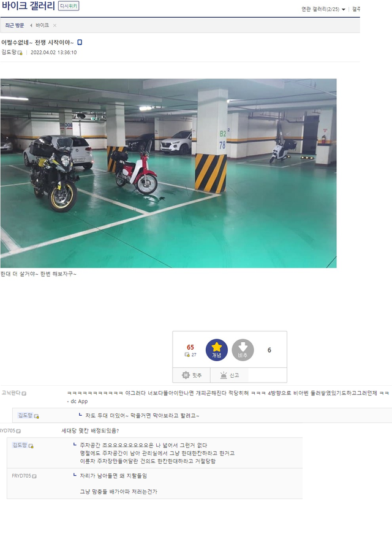This screenshot has height=555, width=392.
Task: Click the 힛추 icon button
Action: click(x=191, y=375)
